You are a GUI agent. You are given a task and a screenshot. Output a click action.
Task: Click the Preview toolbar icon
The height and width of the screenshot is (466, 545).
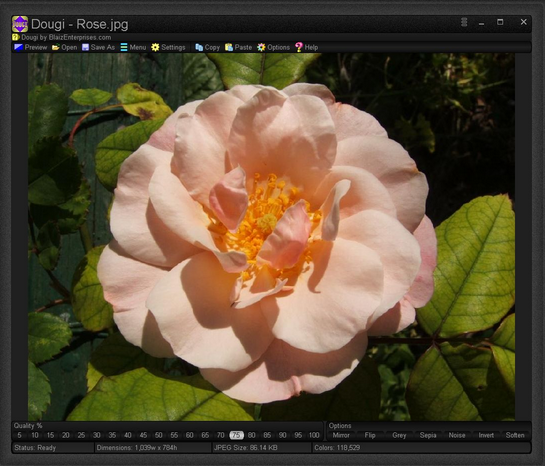pos(18,47)
